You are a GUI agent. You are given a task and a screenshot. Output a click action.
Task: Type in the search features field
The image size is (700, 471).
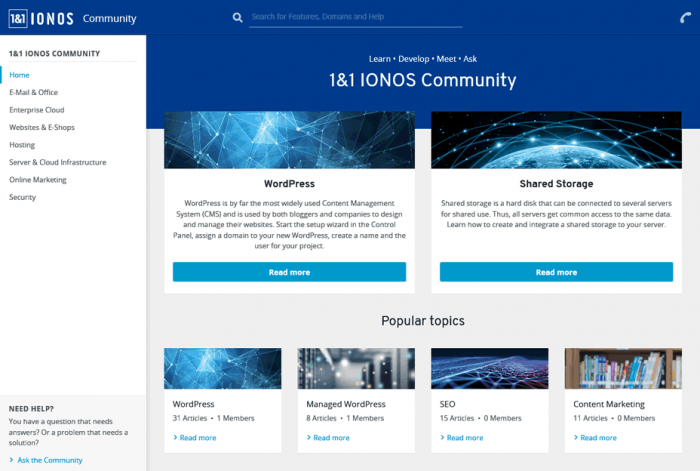click(x=355, y=17)
